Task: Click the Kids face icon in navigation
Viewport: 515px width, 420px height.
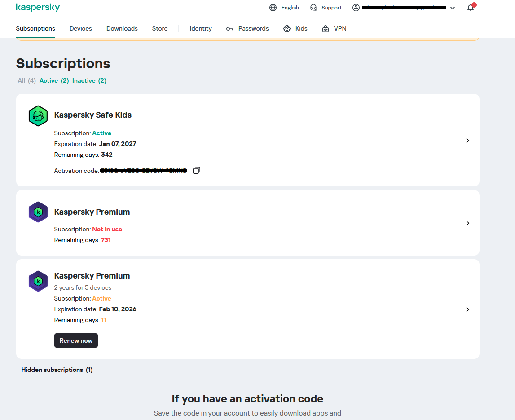Action: (x=287, y=29)
